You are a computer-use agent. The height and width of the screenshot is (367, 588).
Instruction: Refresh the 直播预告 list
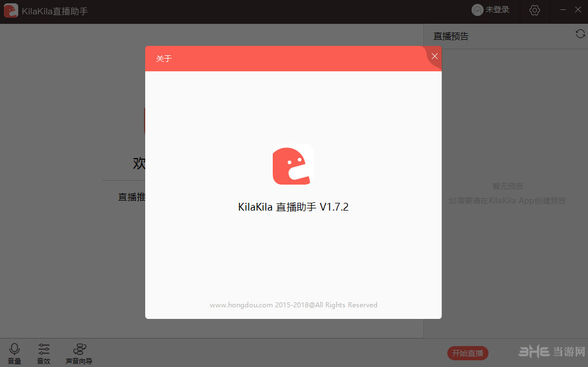(580, 34)
